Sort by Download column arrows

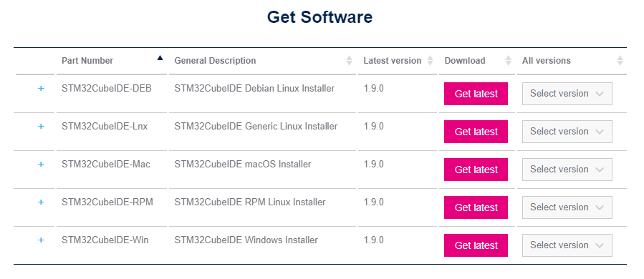point(508,61)
